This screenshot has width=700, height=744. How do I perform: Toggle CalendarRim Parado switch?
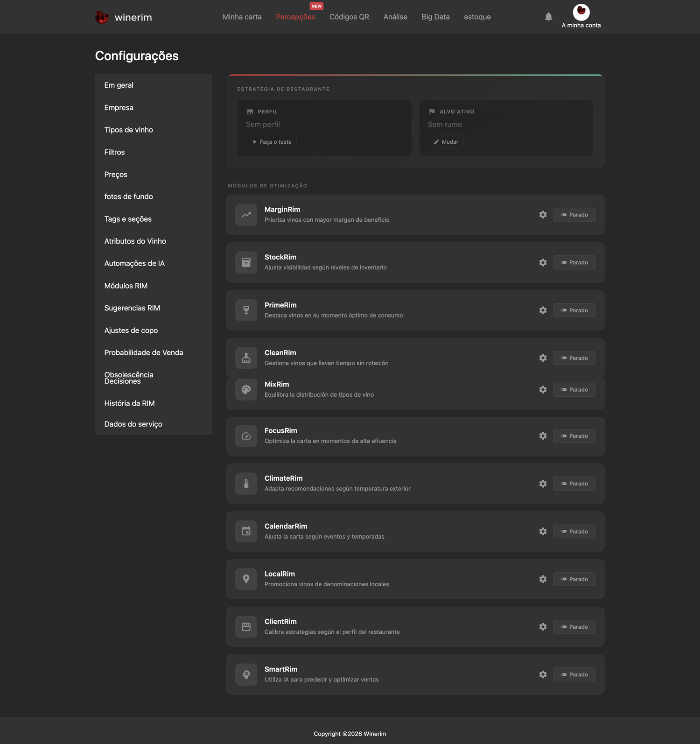[x=574, y=532]
